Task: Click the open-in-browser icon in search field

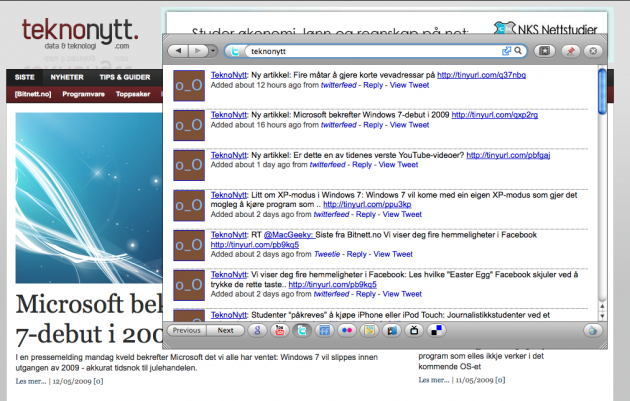Action: (507, 51)
